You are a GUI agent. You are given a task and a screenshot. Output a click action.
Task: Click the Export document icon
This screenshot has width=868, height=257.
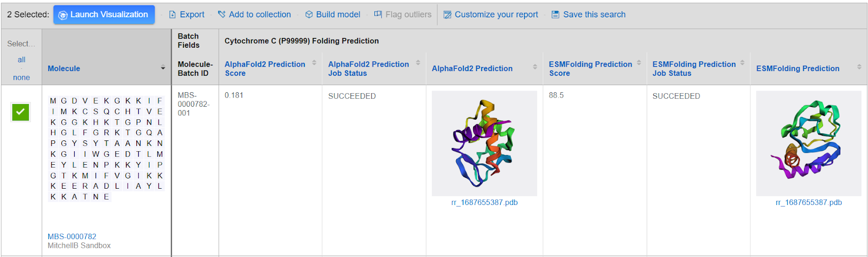[x=173, y=15]
